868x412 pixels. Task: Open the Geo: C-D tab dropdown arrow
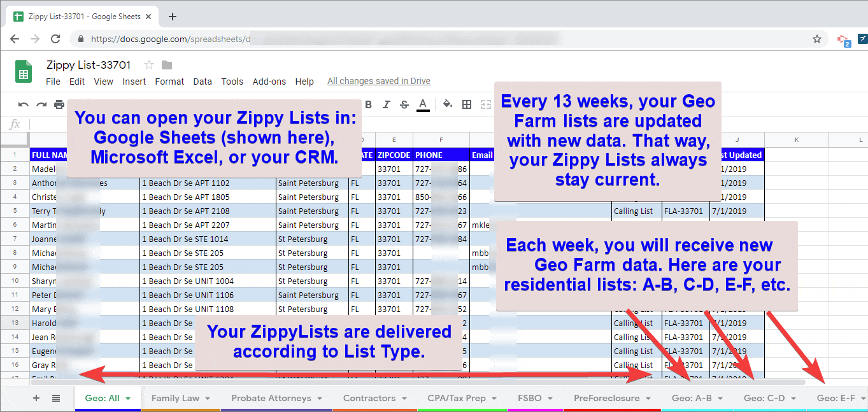pyautogui.click(x=793, y=399)
